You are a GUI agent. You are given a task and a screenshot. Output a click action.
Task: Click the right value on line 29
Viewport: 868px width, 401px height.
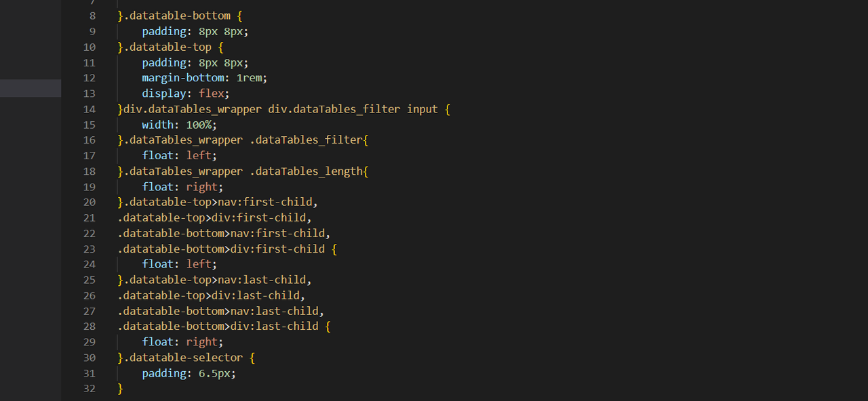203,342
